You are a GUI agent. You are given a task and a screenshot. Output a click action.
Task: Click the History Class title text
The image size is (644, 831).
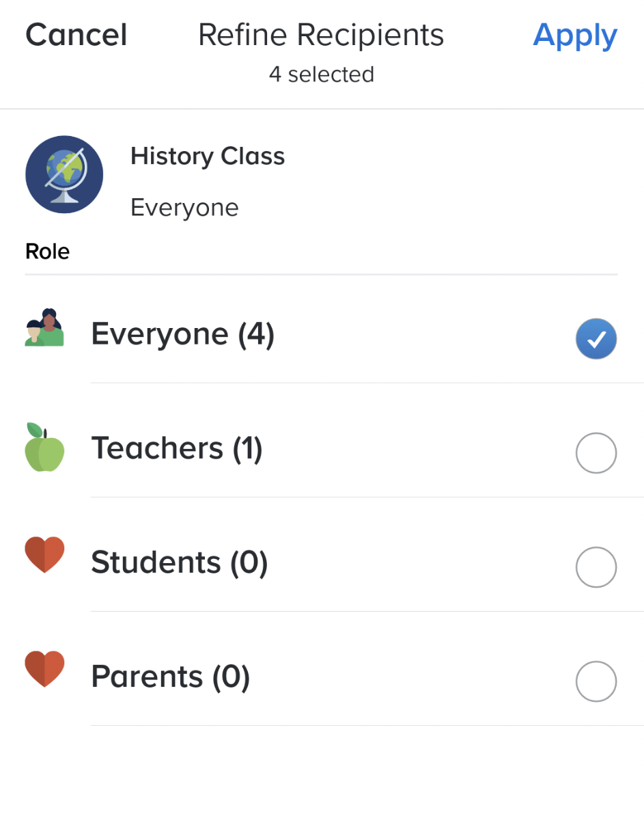pos(208,156)
